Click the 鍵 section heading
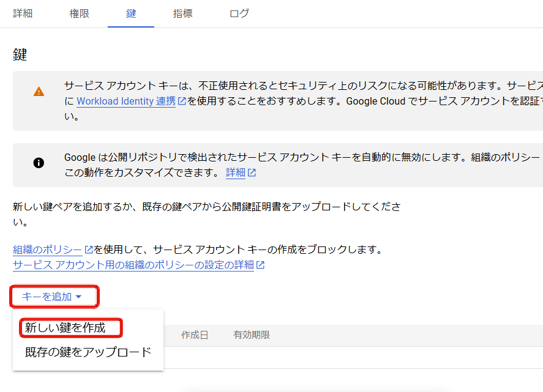 [x=20, y=54]
